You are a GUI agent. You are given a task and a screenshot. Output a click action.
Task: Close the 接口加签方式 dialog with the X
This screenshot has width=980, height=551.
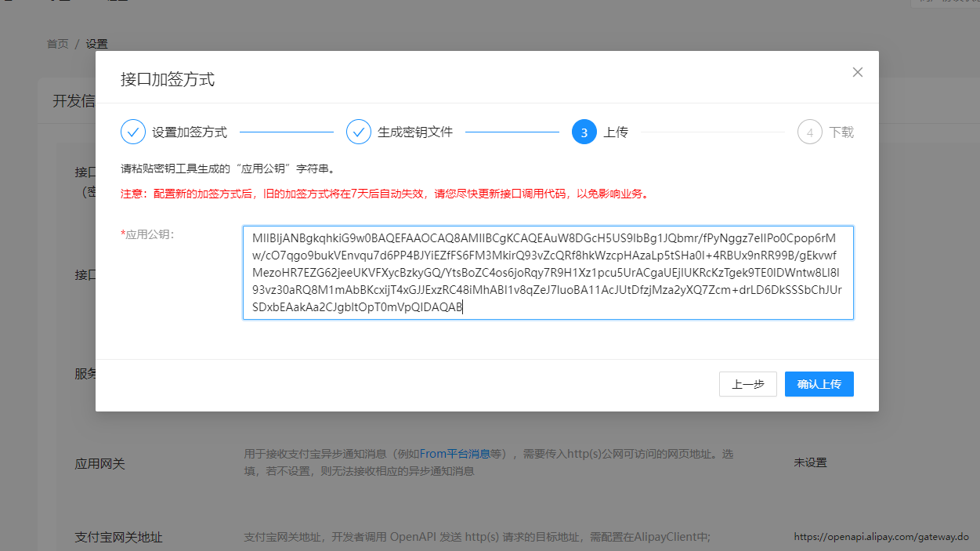tap(857, 72)
